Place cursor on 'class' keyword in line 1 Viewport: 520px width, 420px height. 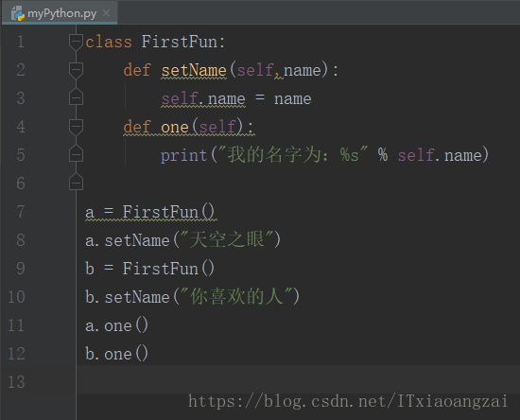(x=109, y=43)
